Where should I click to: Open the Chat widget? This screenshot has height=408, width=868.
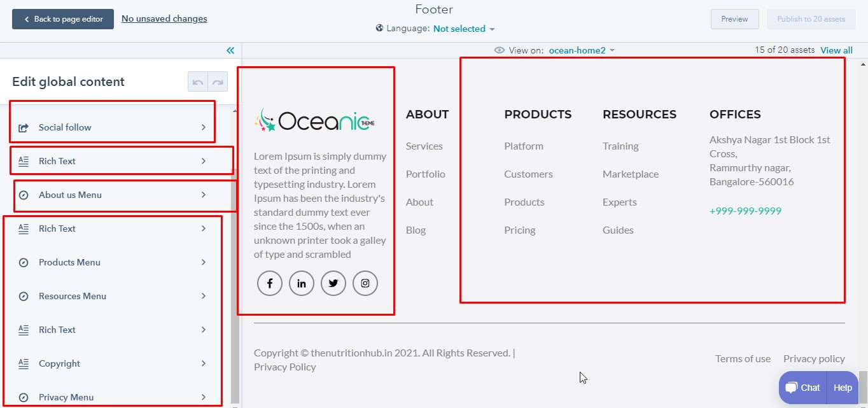click(802, 388)
